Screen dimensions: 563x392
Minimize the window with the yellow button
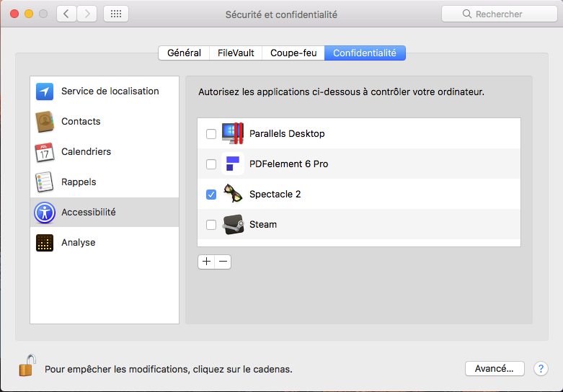coord(29,14)
